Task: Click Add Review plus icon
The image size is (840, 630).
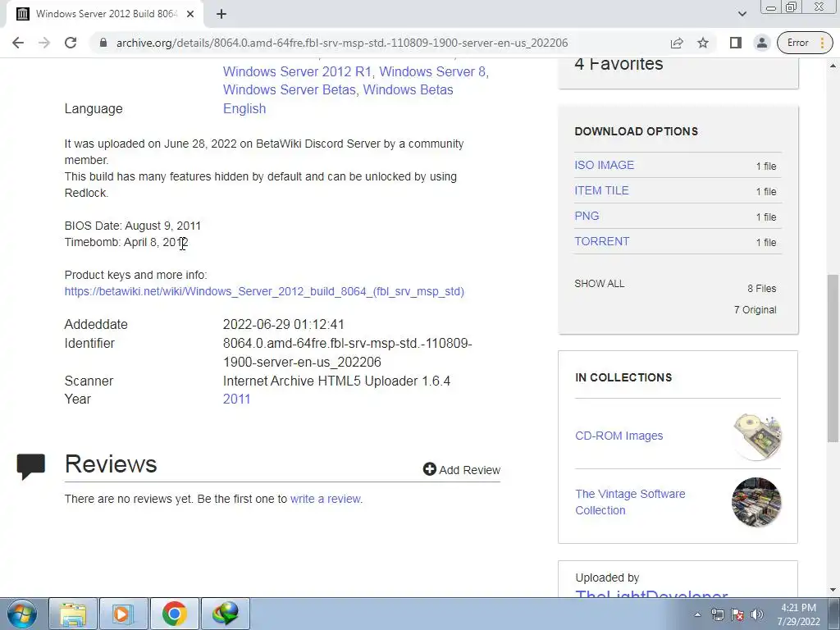Action: (x=430, y=469)
